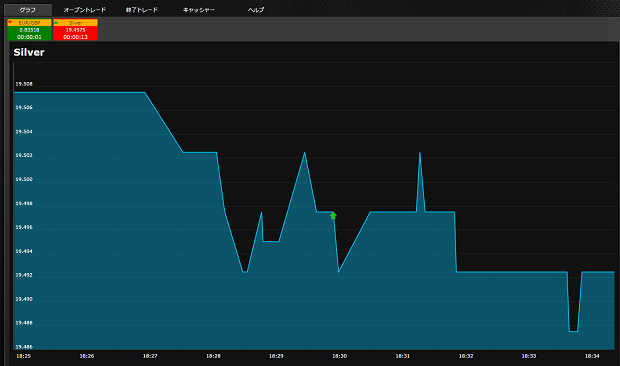Click the 18:30 time axis label
Image resolution: width=620 pixels, height=366 pixels.
point(339,356)
